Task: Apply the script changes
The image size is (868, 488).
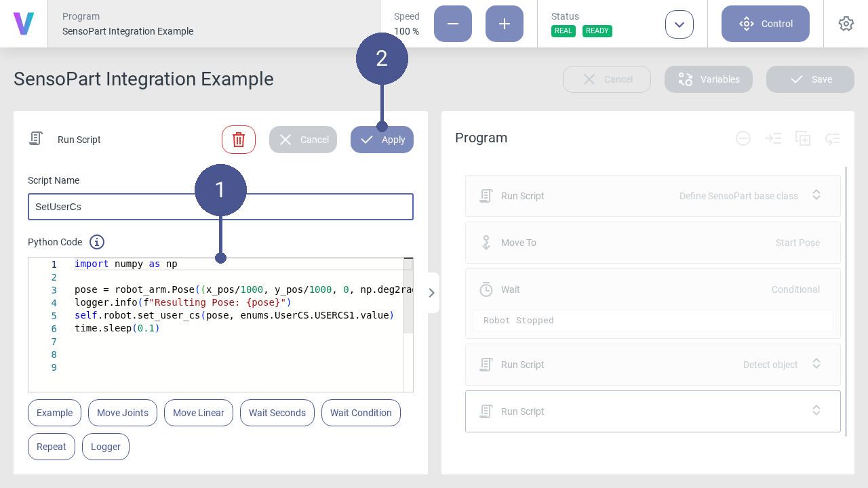Action: pos(382,140)
